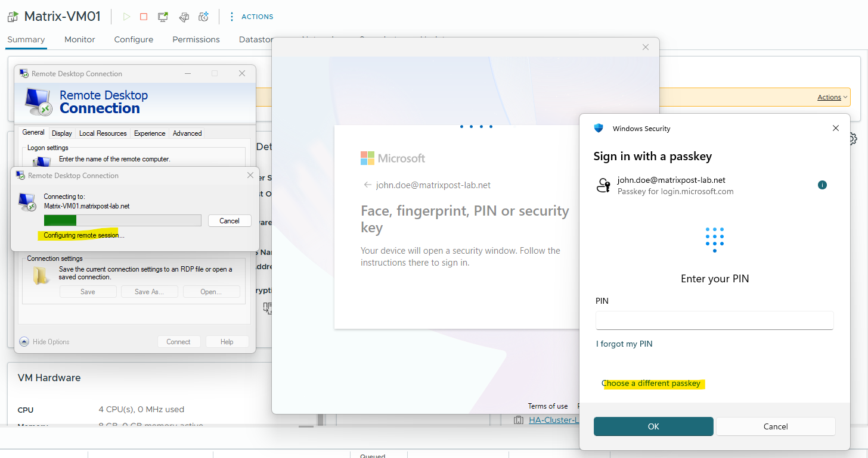Click the I forgot my PIN link
Image resolution: width=868 pixels, height=458 pixels.
[624, 344]
